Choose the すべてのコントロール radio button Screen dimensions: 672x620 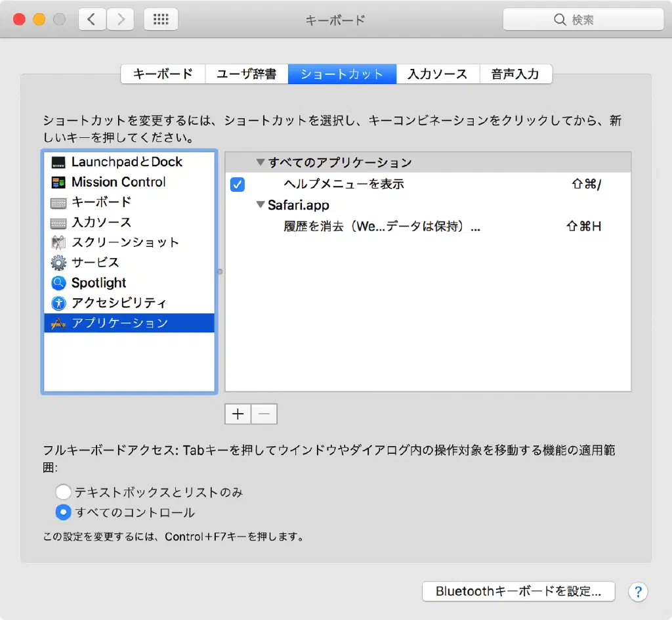pyautogui.click(x=63, y=512)
